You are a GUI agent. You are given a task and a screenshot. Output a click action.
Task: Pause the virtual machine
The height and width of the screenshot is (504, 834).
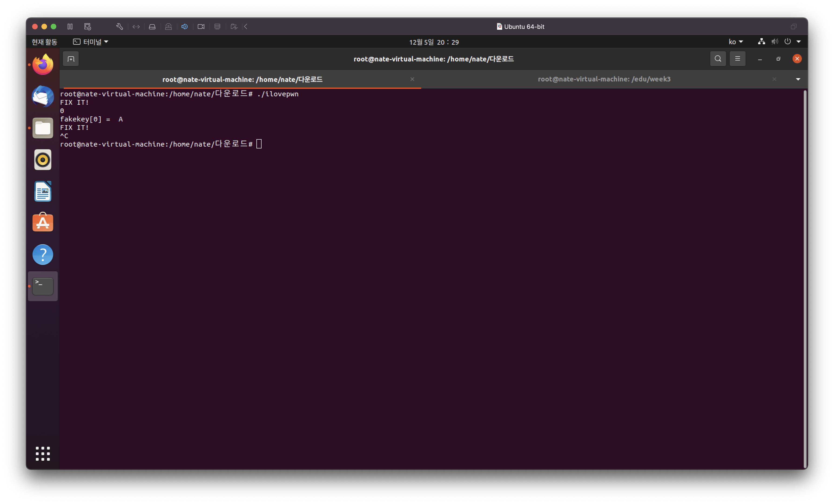70,26
